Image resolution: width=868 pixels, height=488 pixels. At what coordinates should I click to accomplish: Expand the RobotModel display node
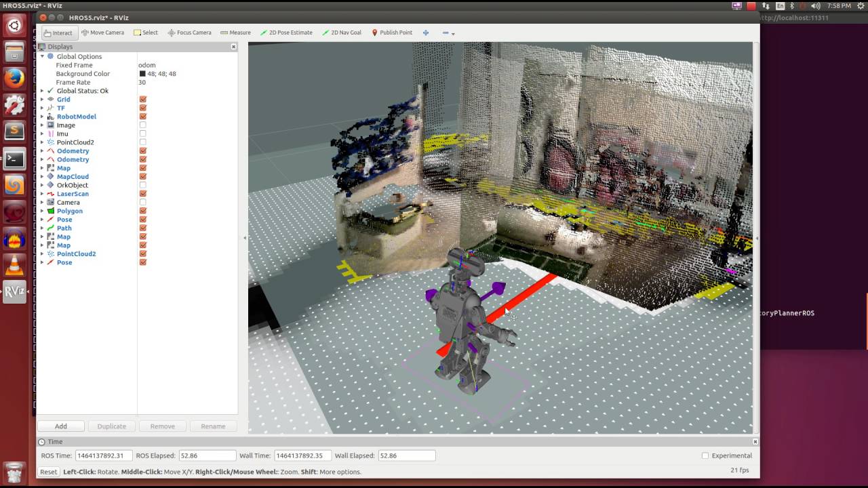[x=42, y=117]
